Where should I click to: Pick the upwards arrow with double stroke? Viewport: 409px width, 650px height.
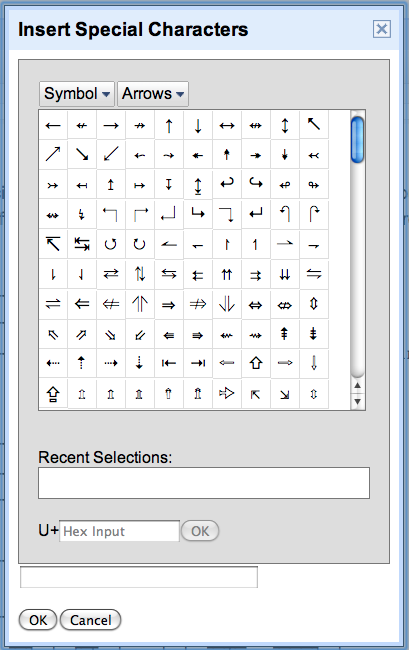click(x=285, y=335)
